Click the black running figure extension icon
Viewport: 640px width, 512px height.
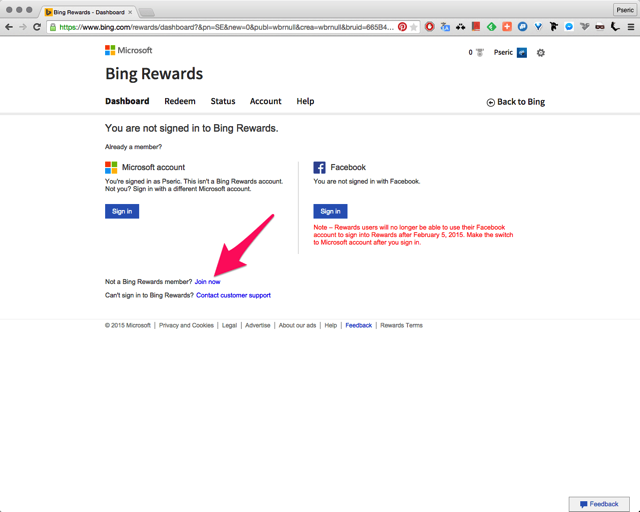pyautogui.click(x=553, y=27)
